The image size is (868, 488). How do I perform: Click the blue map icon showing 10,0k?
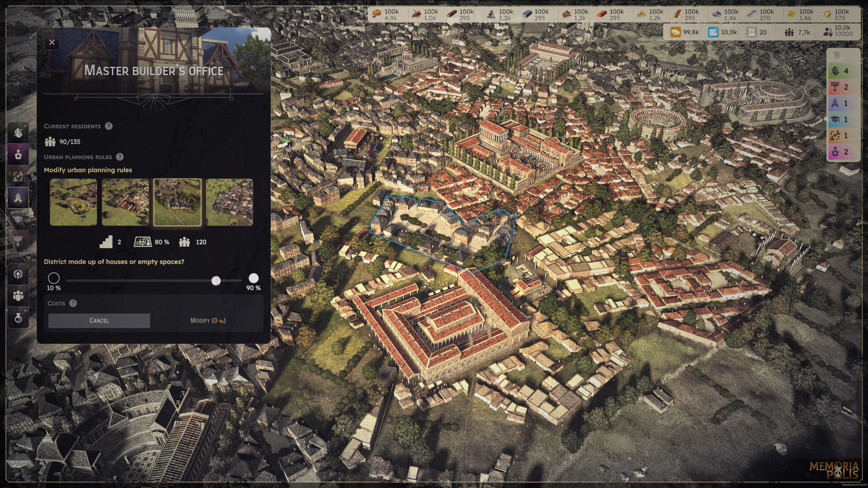pos(713,32)
